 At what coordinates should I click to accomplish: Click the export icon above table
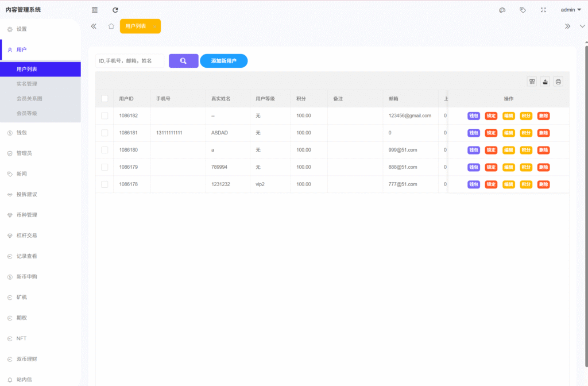click(x=545, y=82)
